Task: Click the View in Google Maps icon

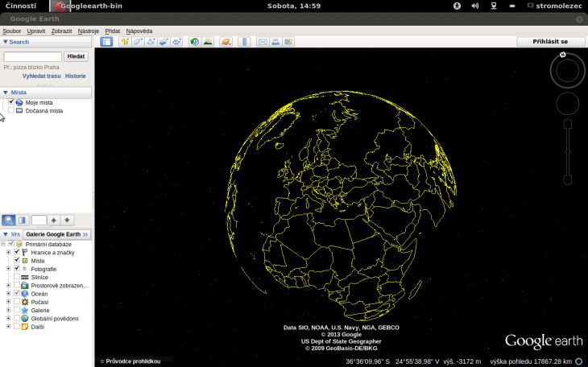Action: pyautogui.click(x=288, y=42)
